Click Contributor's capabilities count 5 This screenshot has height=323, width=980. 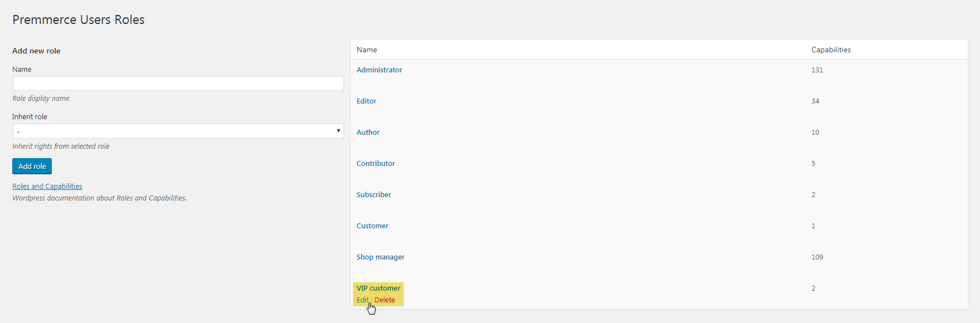tap(813, 163)
